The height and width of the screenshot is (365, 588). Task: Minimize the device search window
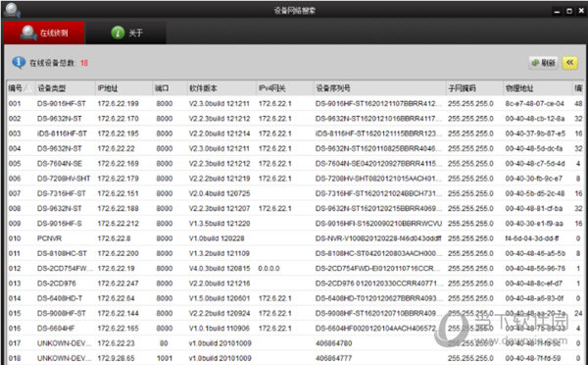click(558, 11)
